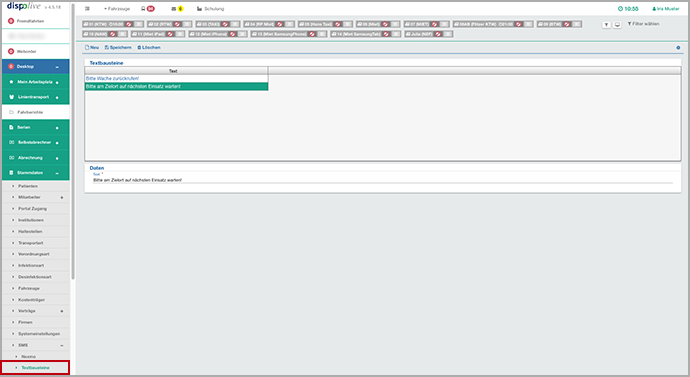This screenshot has width=690, height=377.
Task: Open the Fahrzeuge dropdown
Action: pos(117,9)
